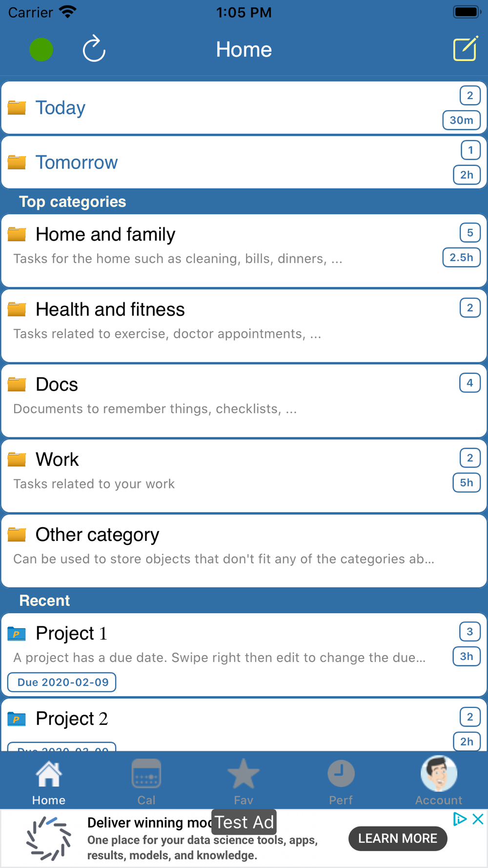Open the Tomorrow folder
The width and height of the screenshot is (488, 868).
point(244,163)
